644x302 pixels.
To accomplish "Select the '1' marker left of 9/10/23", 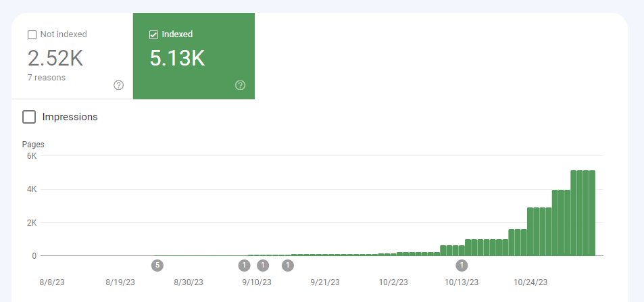I will point(245,266).
